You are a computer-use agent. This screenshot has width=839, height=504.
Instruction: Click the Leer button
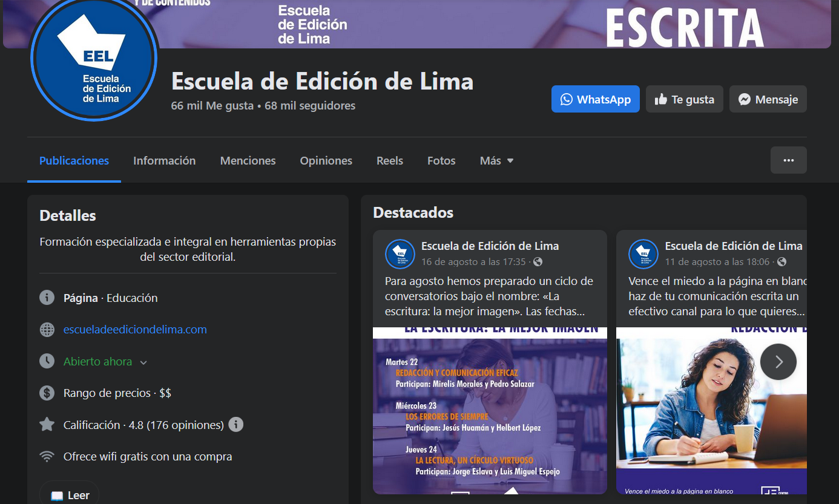click(70, 495)
